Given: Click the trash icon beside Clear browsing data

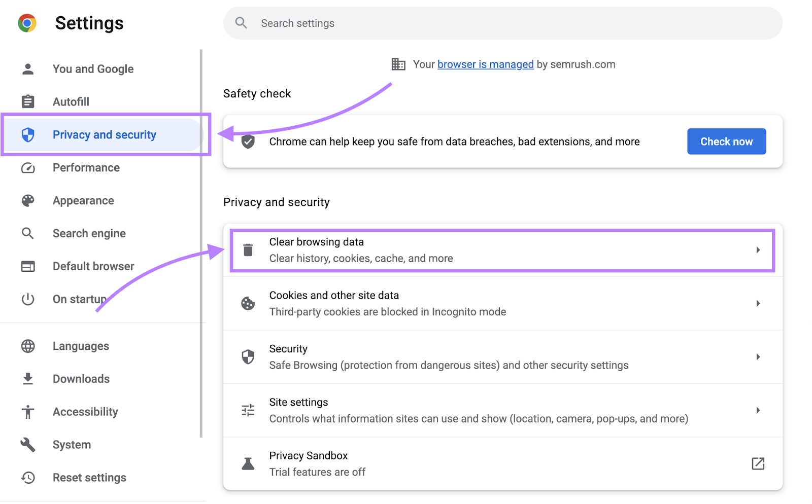Looking at the screenshot, I should [x=248, y=249].
